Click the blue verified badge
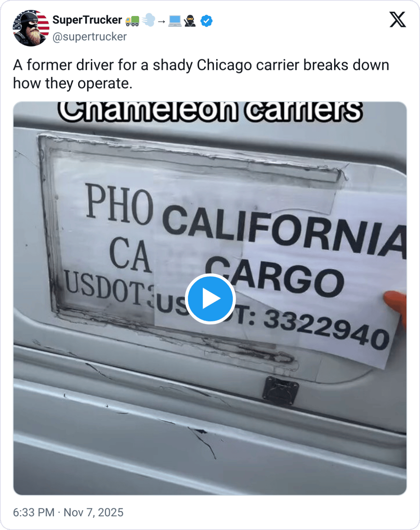This screenshot has width=420, height=530. coord(207,21)
